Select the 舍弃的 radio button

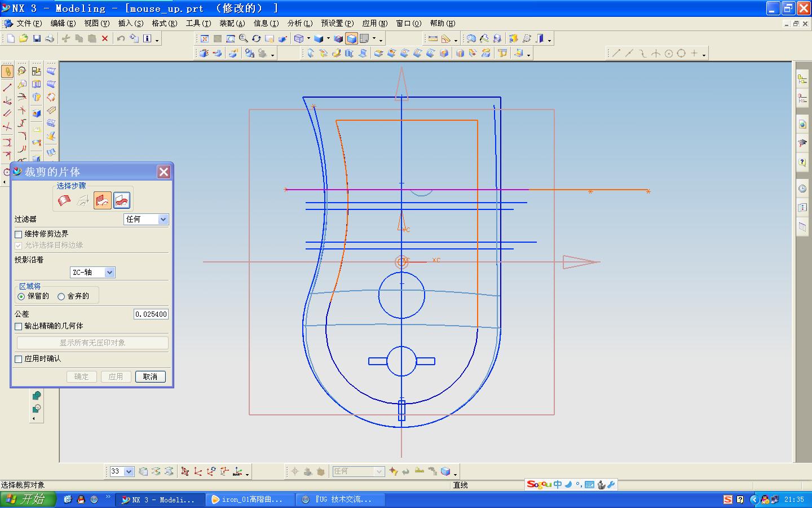point(61,296)
